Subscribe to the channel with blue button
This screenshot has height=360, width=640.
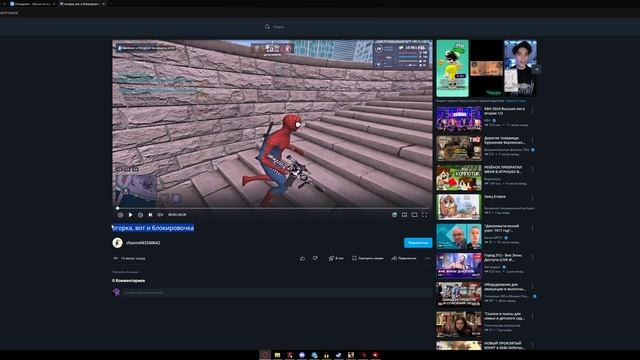pos(418,243)
